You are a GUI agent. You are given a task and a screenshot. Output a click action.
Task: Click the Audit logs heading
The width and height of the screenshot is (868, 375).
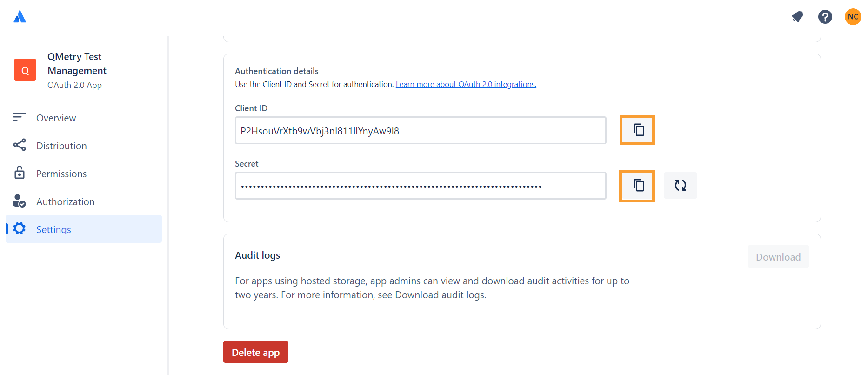pyautogui.click(x=257, y=255)
